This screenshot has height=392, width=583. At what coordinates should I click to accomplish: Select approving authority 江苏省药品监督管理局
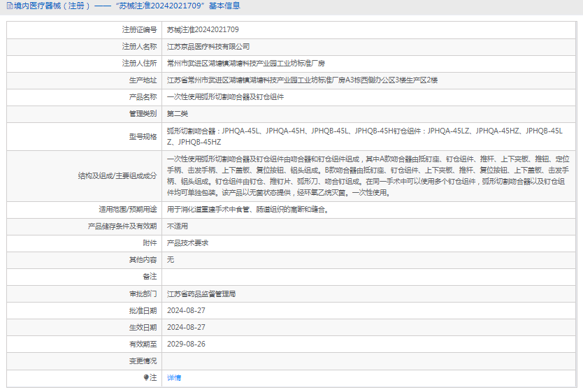tap(201, 294)
